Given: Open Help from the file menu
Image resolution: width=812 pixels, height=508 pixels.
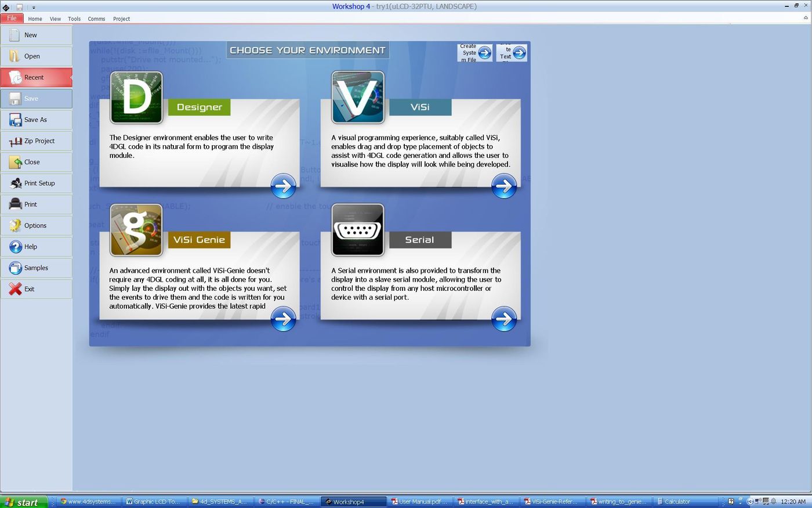Looking at the screenshot, I should click(37, 247).
